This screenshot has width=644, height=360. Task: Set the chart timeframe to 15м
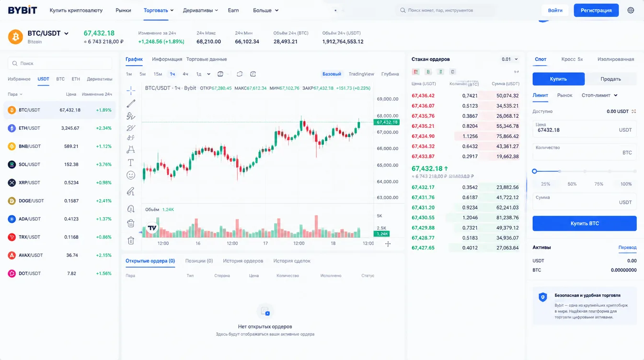coord(158,74)
